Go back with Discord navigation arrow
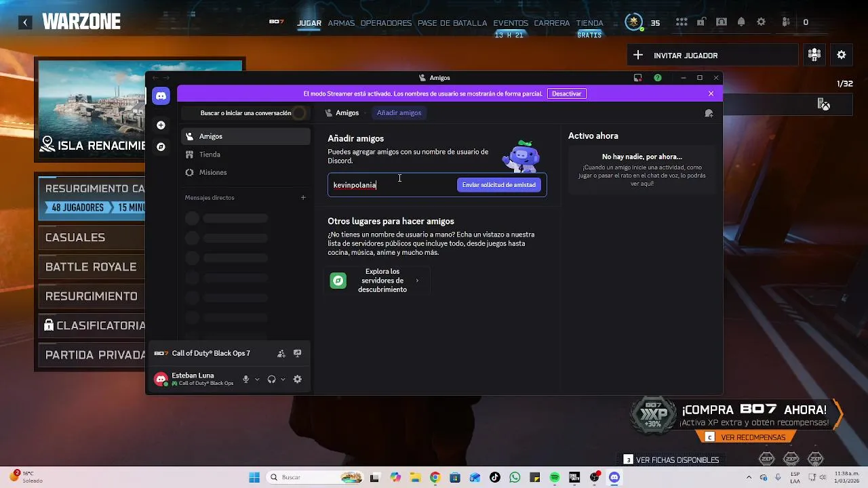868x488 pixels. pyautogui.click(x=155, y=78)
